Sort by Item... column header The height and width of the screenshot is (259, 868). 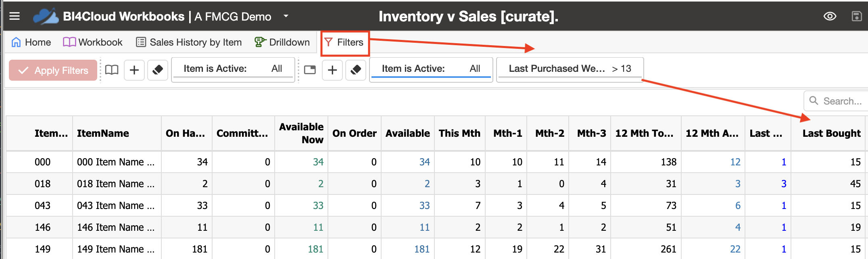[40, 134]
